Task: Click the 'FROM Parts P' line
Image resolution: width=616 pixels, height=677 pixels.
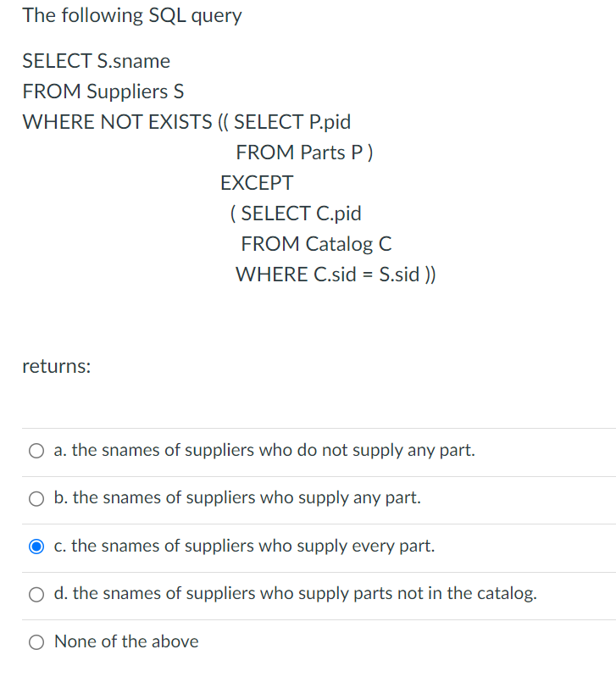Action: [x=304, y=153]
